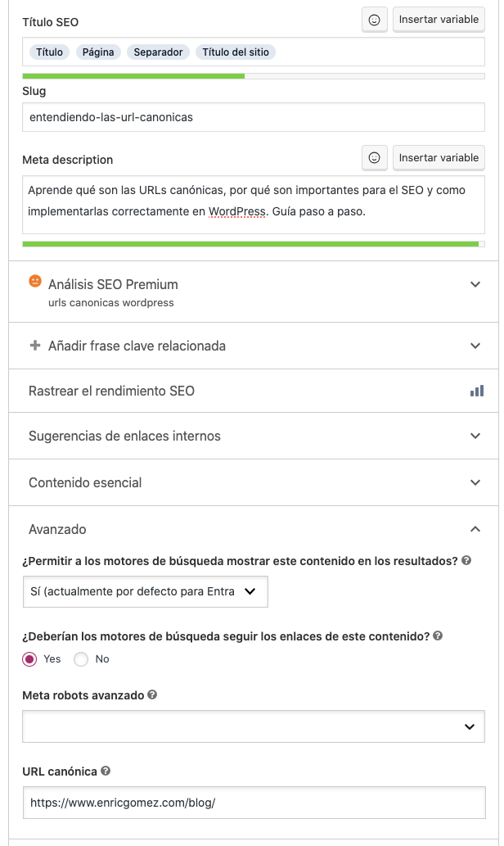Open help icon beside search results question
The width and height of the screenshot is (504, 846).
pos(467,560)
